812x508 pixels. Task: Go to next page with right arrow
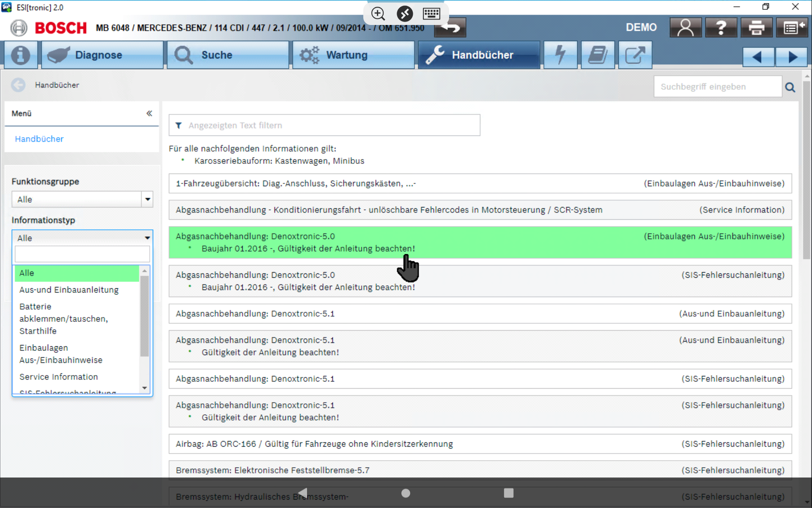(791, 57)
